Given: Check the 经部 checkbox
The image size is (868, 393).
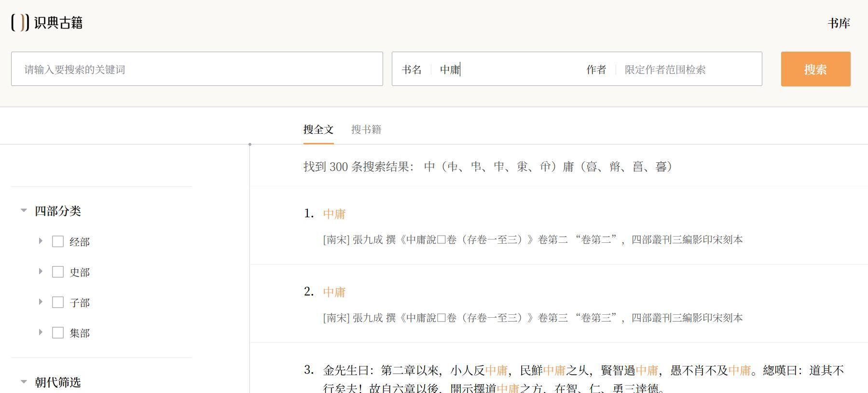Looking at the screenshot, I should pos(58,241).
